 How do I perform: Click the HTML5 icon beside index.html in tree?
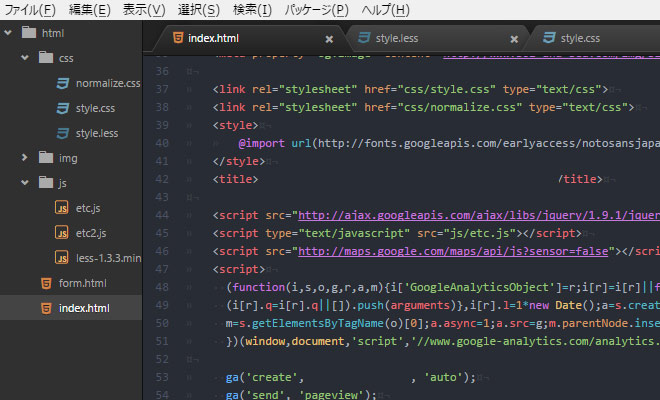pos(46,308)
